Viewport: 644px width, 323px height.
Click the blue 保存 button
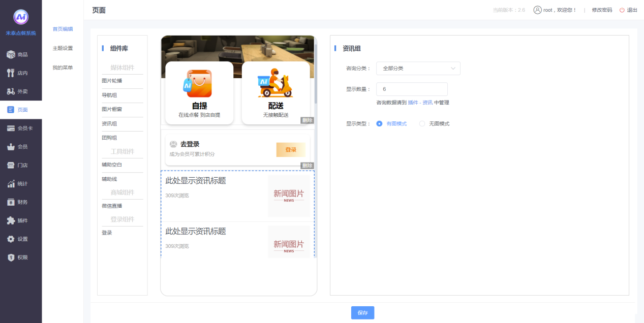click(x=362, y=313)
